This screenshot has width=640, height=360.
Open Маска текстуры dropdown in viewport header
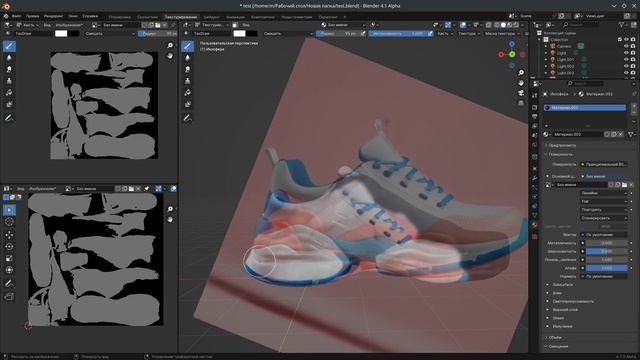tap(502, 33)
